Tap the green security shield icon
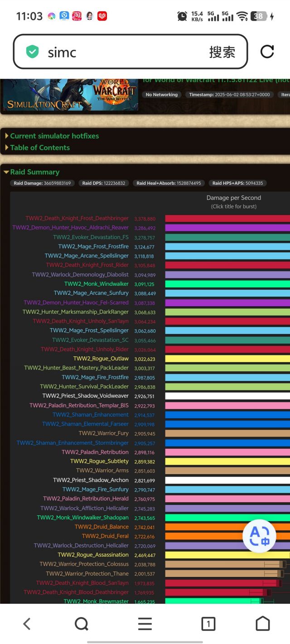The height and width of the screenshot is (644, 290). click(32, 52)
